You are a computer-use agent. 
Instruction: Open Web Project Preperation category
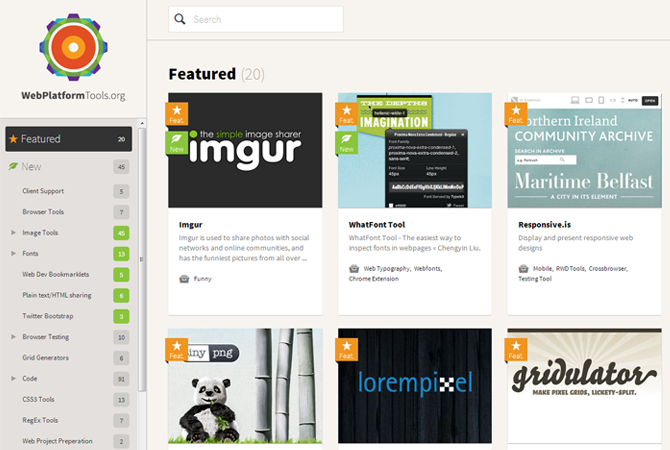pos(57,441)
